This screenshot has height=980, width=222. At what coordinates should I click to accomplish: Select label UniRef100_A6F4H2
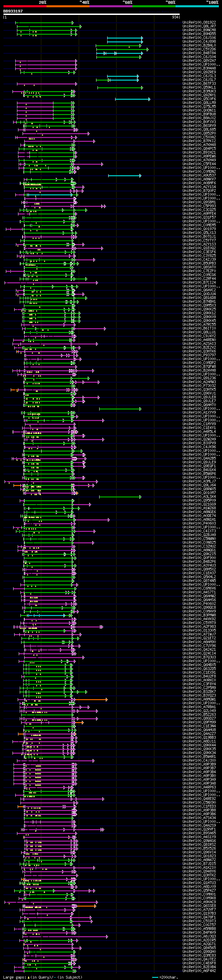[x=199, y=971]
